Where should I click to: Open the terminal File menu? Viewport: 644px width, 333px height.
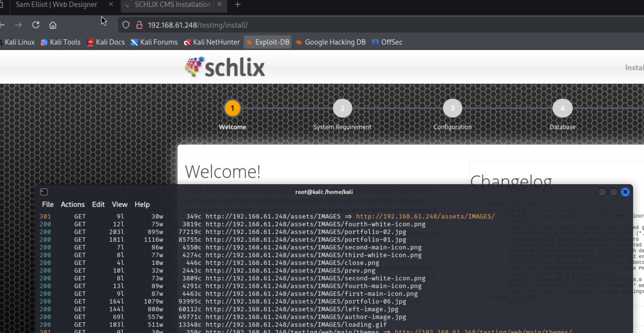pos(48,205)
